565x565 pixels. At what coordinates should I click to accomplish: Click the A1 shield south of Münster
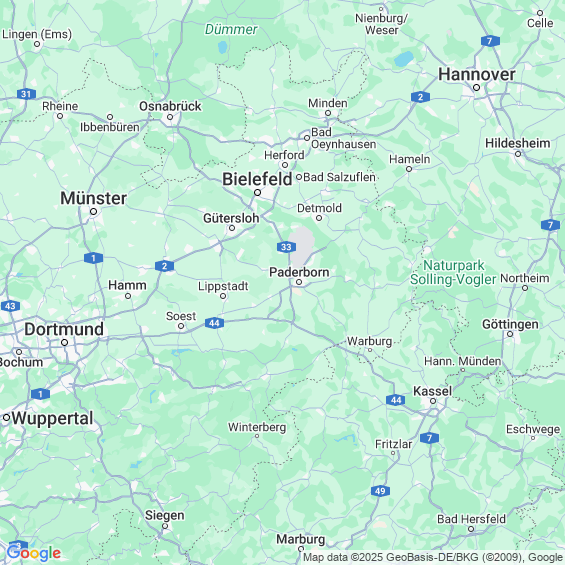(93, 258)
